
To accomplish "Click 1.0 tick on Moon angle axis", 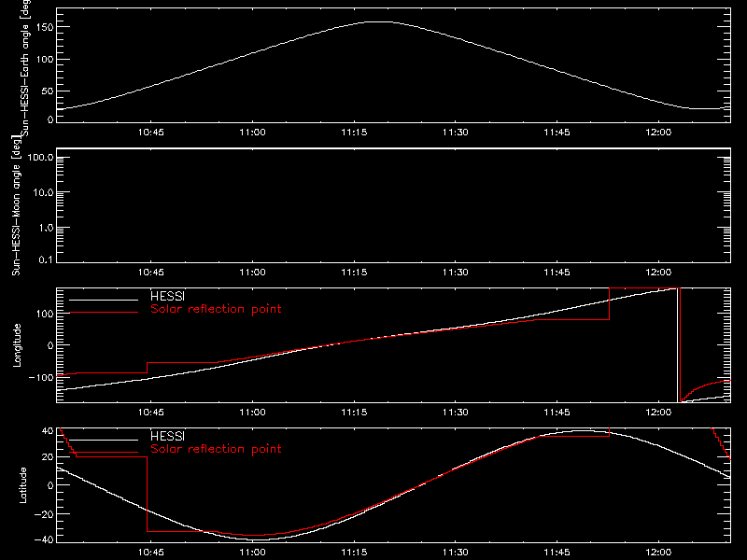I will coord(46,228).
